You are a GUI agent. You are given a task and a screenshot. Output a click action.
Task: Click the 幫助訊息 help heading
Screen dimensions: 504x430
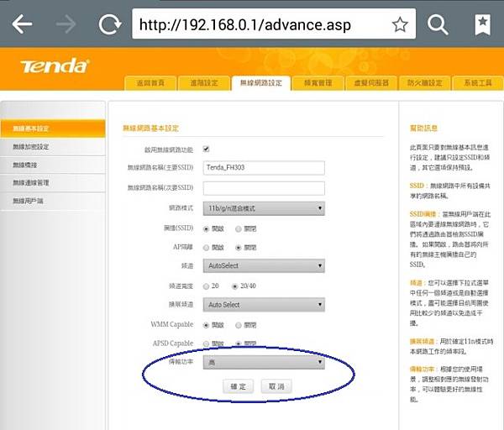point(423,128)
